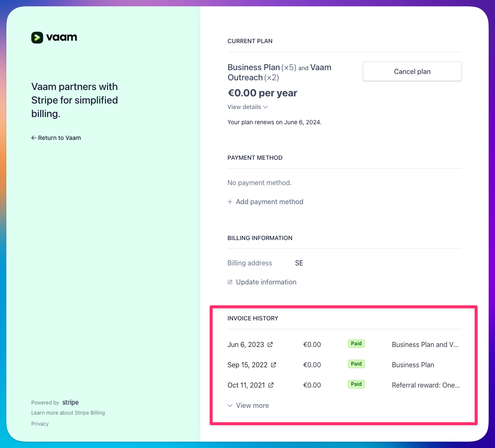Click 'Your plan renews on June 6, 2024.' text
The height and width of the screenshot is (448, 495).
pos(274,122)
